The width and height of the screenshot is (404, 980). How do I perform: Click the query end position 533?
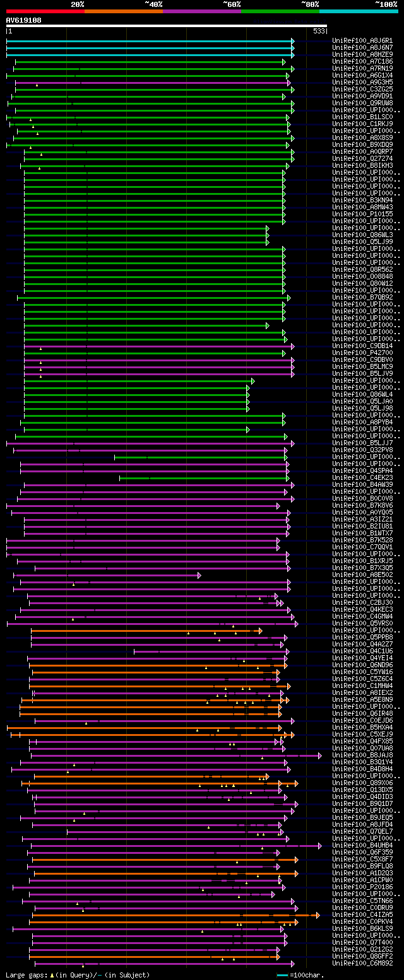click(319, 31)
